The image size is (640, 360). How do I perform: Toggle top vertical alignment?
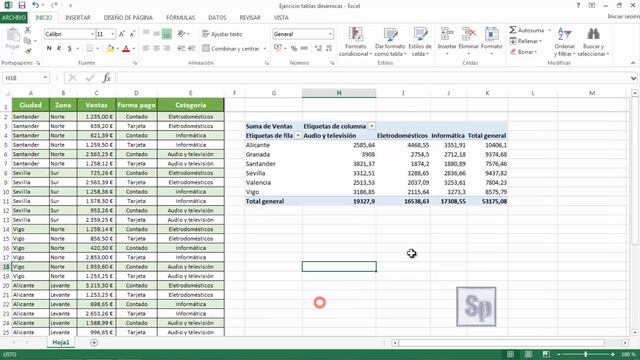tap(146, 34)
